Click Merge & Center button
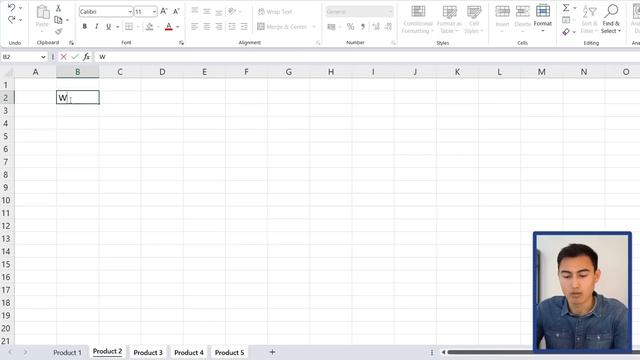 282,27
